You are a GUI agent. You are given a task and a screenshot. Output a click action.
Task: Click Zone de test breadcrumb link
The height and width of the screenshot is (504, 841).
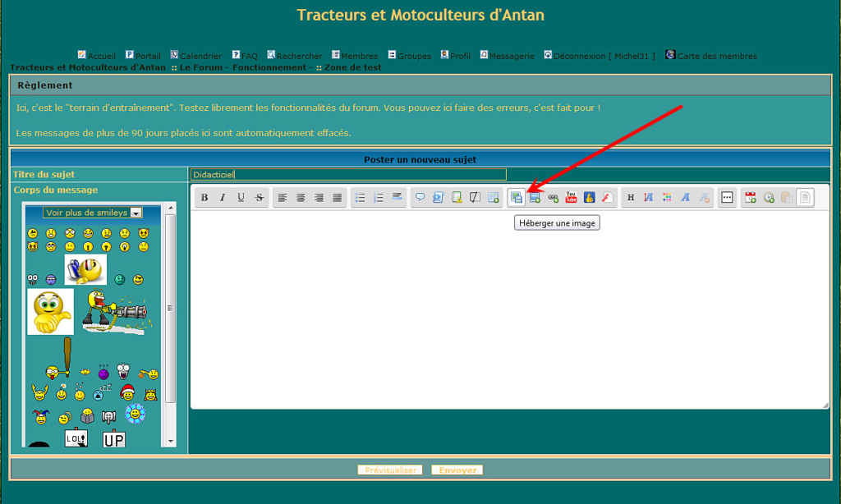coord(352,67)
